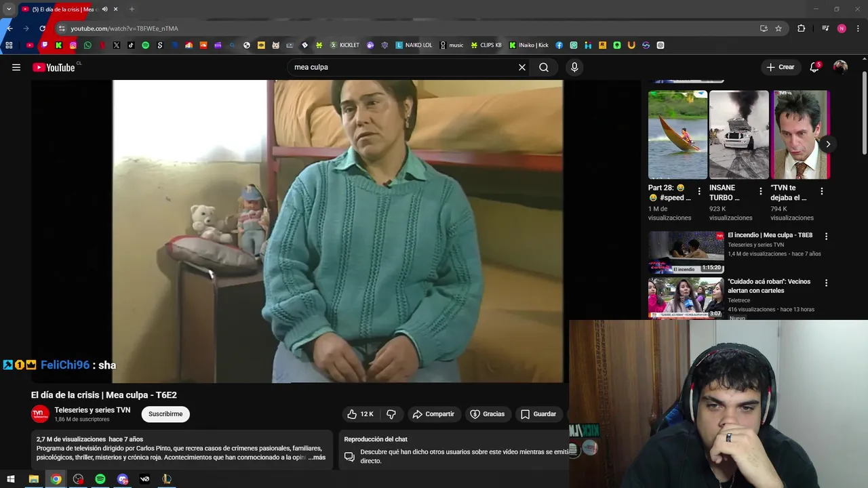This screenshot has width=868, height=488.
Task: Open File Explorer from taskbar
Action: tap(33, 479)
